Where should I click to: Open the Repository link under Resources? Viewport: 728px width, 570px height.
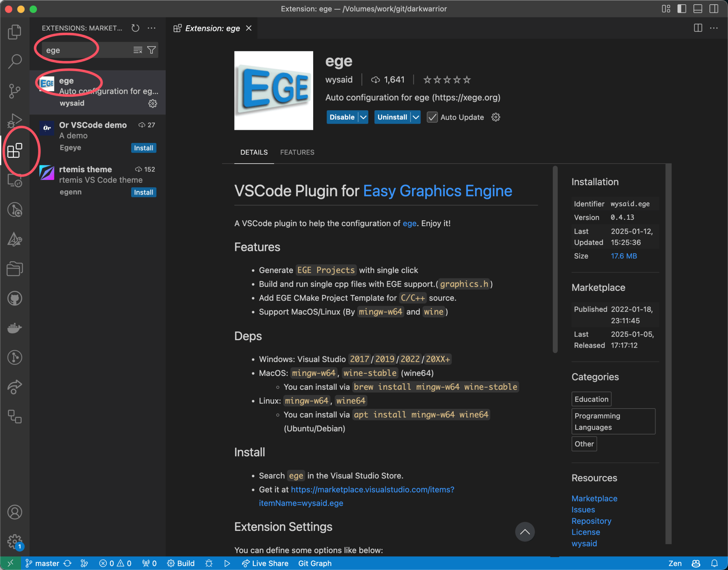point(591,521)
